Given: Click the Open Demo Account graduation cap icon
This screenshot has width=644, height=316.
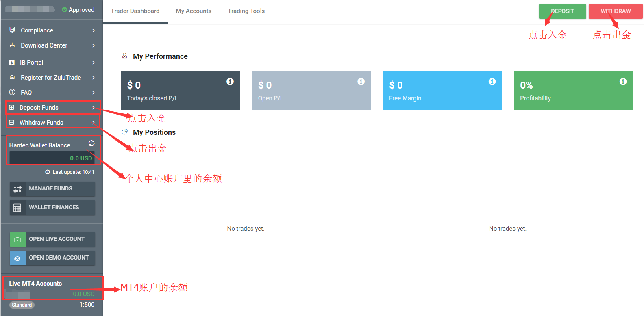Looking at the screenshot, I should point(17,258).
